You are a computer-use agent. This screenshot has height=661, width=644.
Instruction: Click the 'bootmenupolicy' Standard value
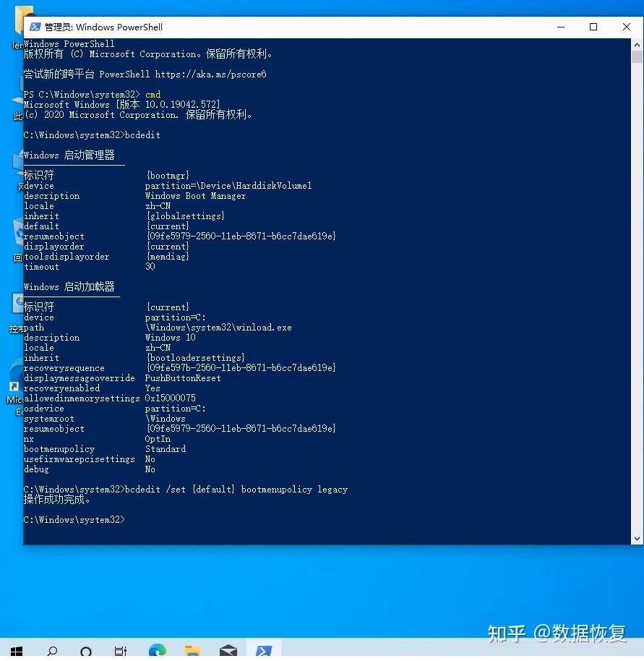point(166,449)
